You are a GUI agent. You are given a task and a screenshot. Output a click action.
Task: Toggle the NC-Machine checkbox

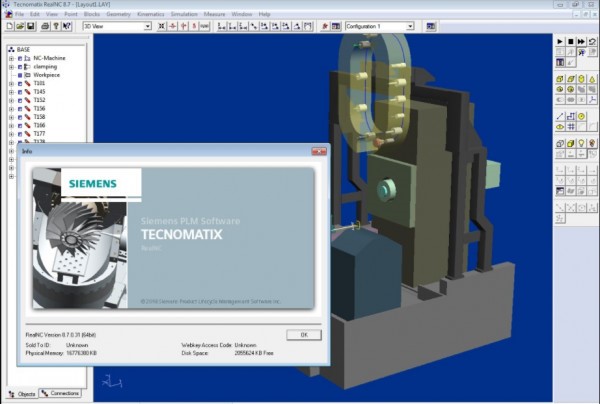pos(20,58)
